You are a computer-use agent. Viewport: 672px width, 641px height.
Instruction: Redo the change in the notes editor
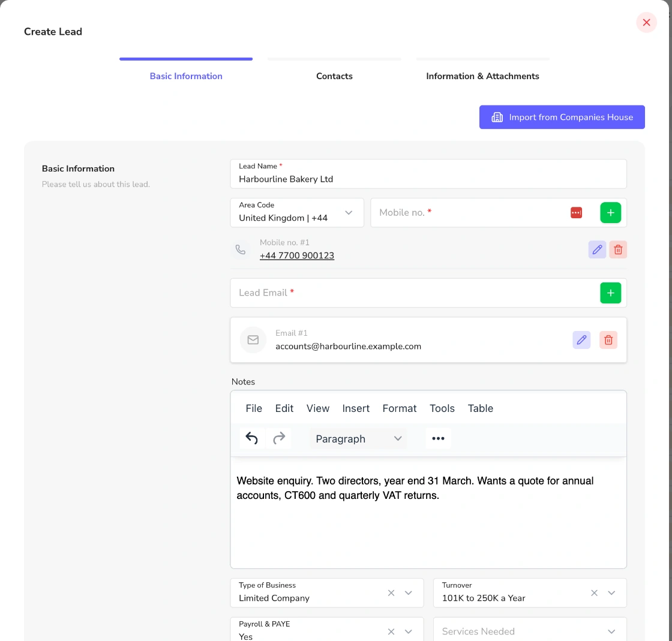pyautogui.click(x=279, y=438)
